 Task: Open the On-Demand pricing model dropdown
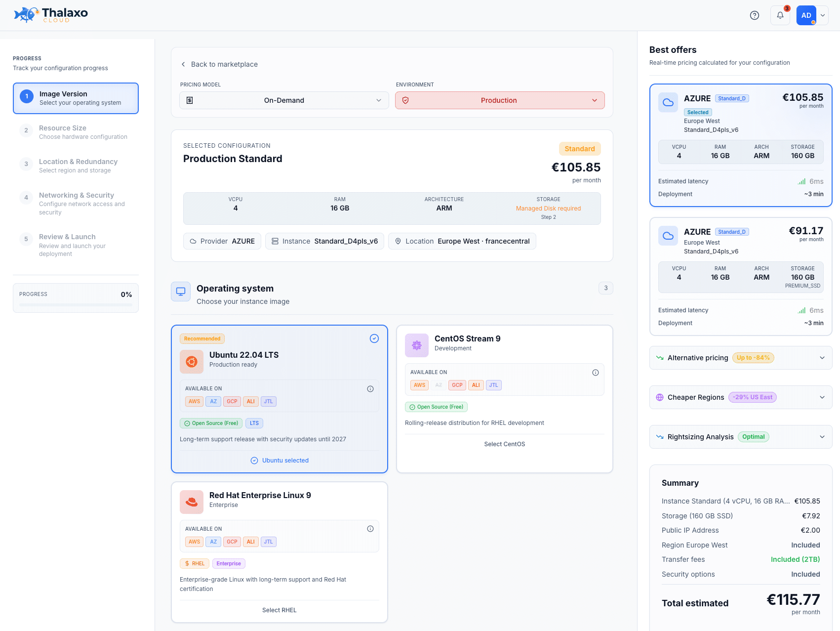pos(284,100)
